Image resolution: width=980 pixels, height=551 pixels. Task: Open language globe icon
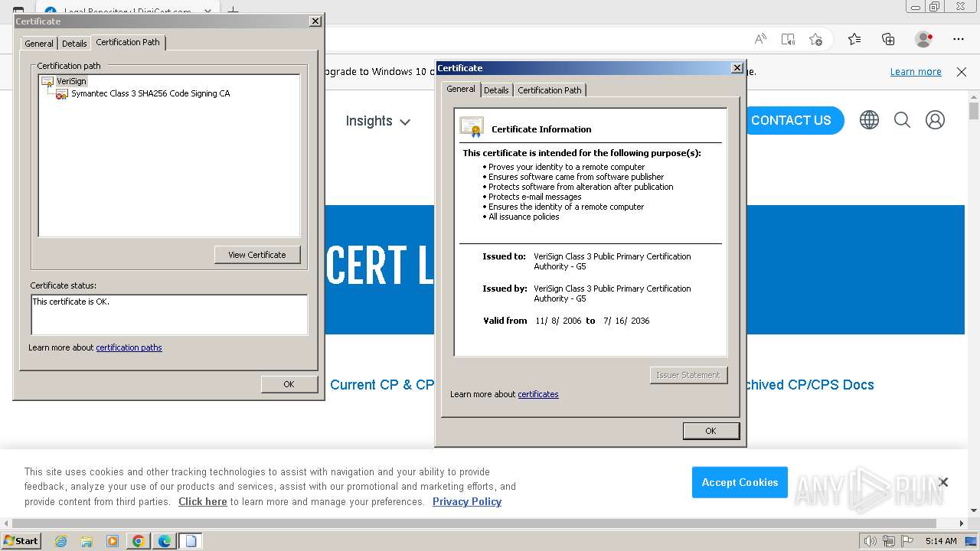[x=869, y=120]
